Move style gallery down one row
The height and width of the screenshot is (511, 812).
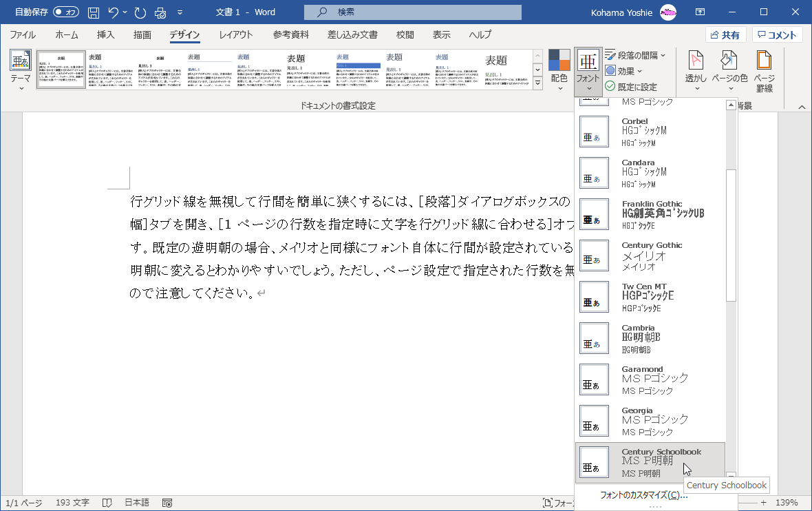pyautogui.click(x=537, y=70)
